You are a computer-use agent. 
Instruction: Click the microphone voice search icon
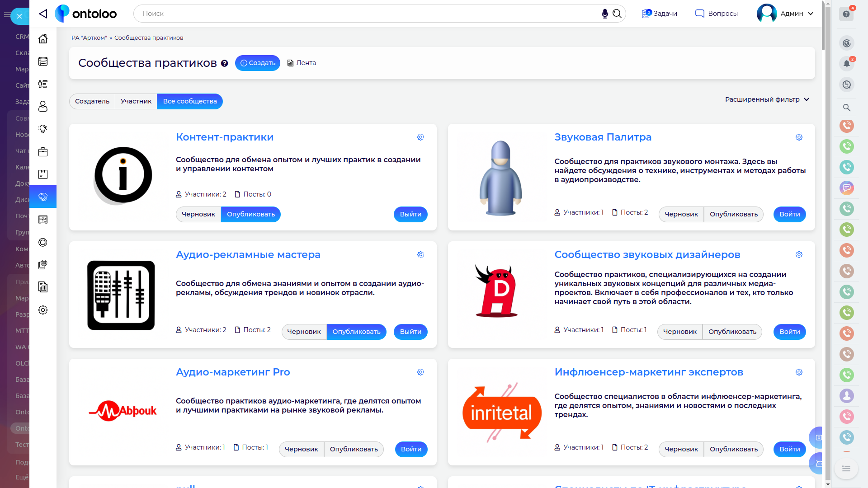[x=604, y=14]
